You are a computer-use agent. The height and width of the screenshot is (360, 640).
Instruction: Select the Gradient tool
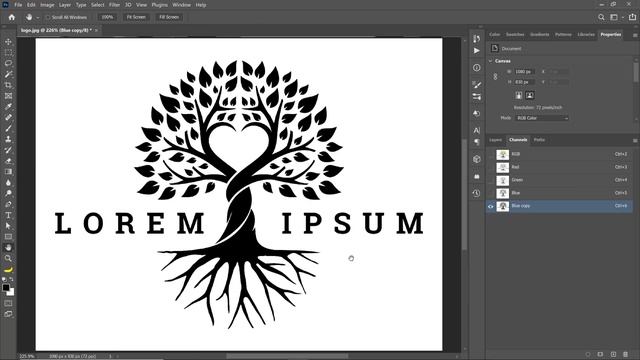(x=8, y=171)
